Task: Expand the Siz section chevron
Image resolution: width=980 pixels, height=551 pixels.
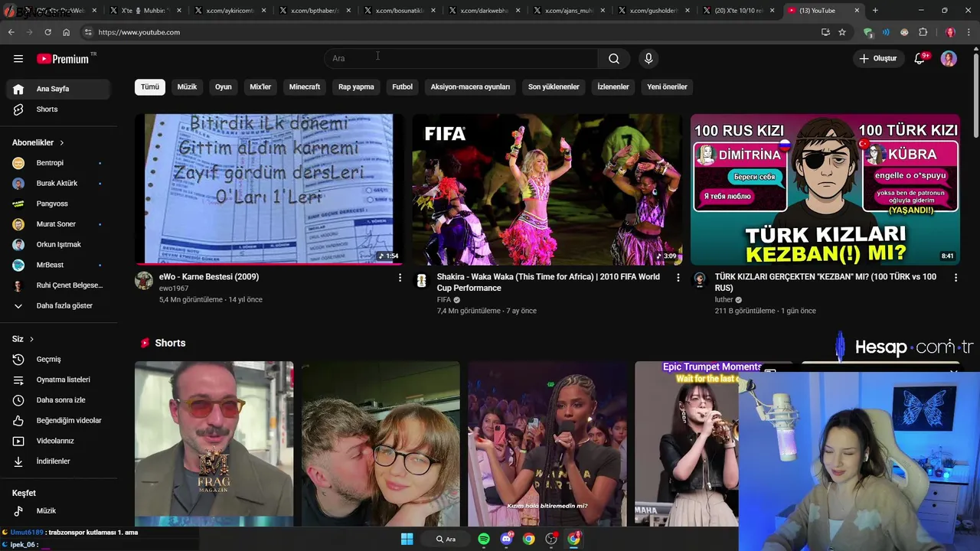Action: click(31, 339)
